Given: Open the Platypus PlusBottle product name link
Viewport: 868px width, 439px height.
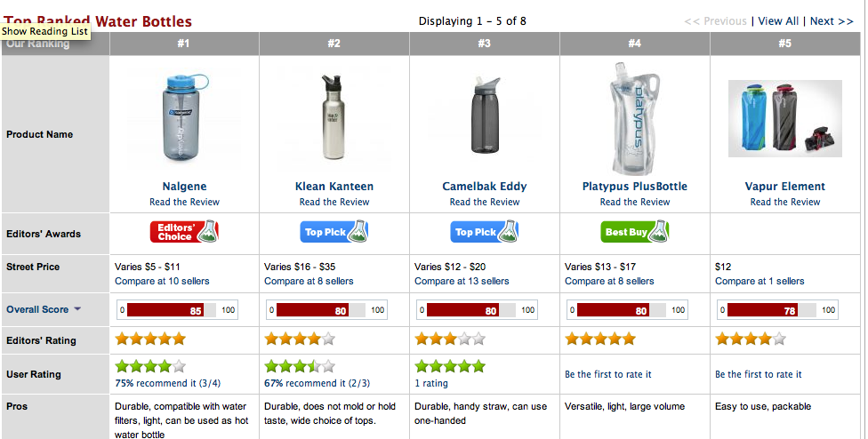Looking at the screenshot, I should click(635, 187).
